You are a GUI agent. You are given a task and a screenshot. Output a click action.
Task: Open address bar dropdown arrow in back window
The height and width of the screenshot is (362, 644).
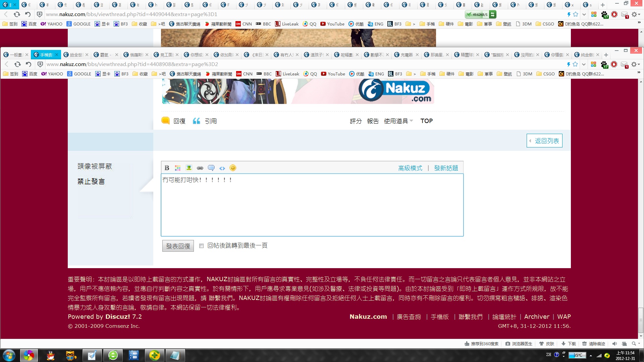(x=584, y=14)
